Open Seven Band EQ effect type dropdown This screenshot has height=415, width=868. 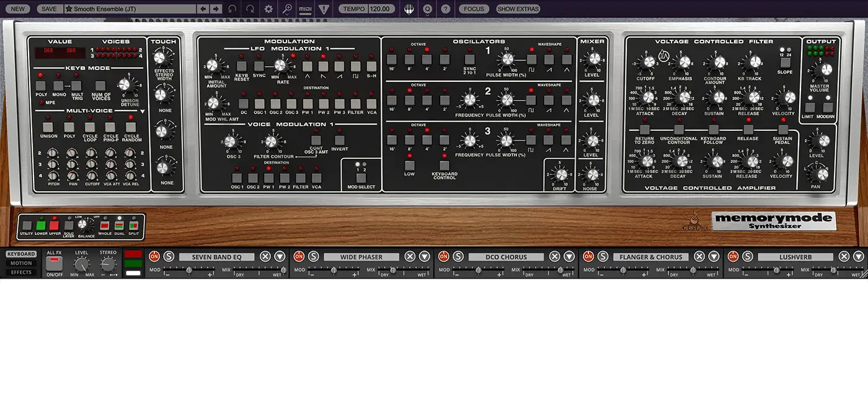click(280, 256)
